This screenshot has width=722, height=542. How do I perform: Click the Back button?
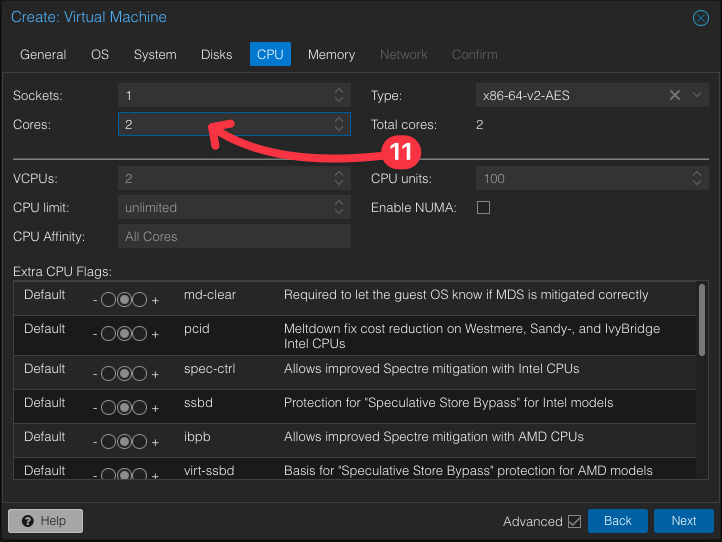pos(618,521)
